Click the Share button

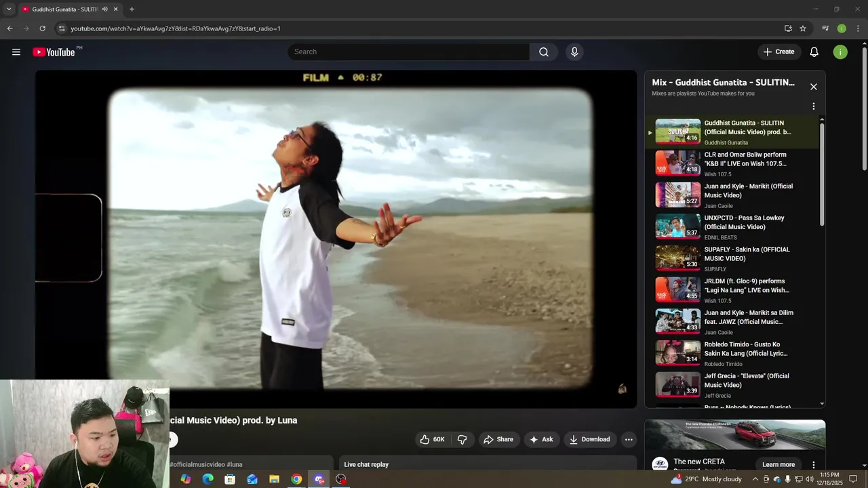click(498, 439)
